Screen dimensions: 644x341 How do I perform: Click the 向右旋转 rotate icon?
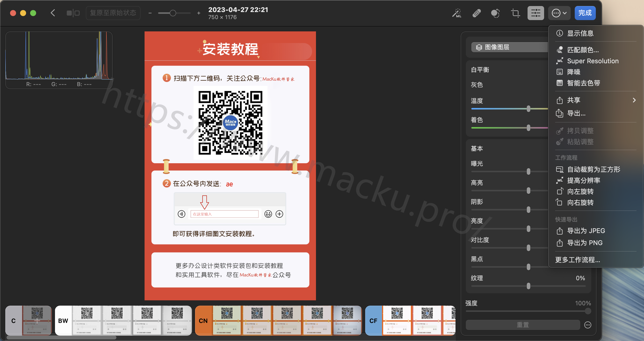pyautogui.click(x=559, y=202)
